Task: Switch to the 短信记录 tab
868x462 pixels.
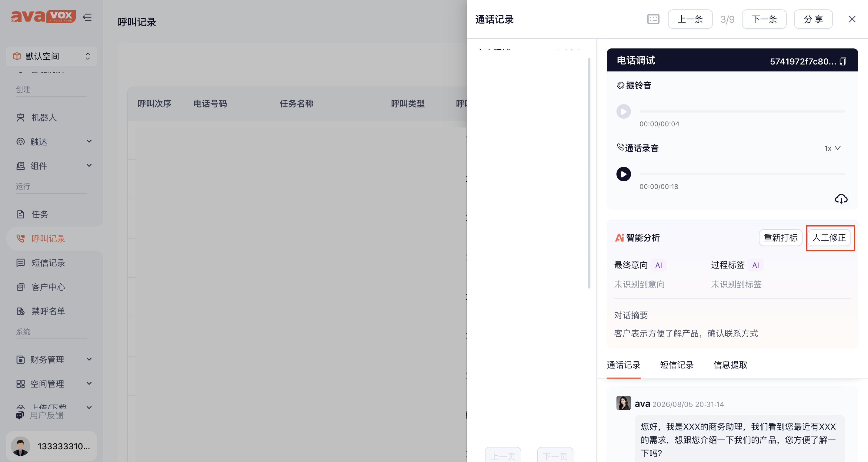Action: [x=676, y=365]
